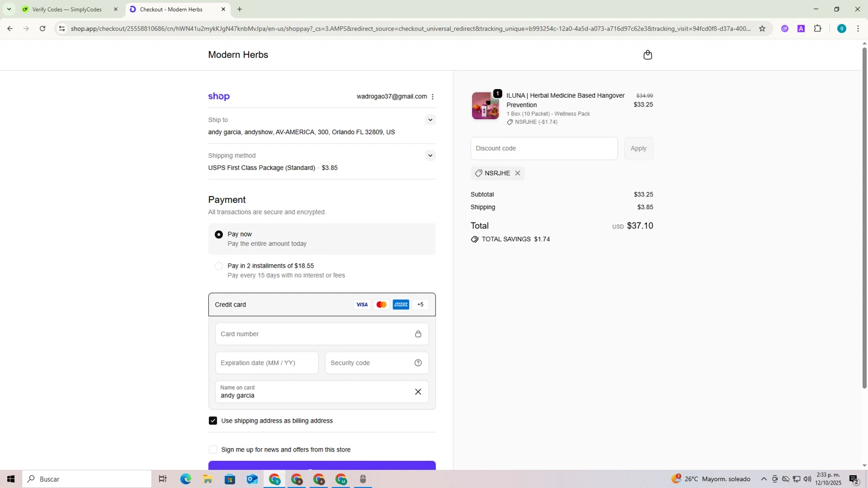The image size is (868, 488).
Task: Open the browser extensions puzzle icon
Action: 818,28
